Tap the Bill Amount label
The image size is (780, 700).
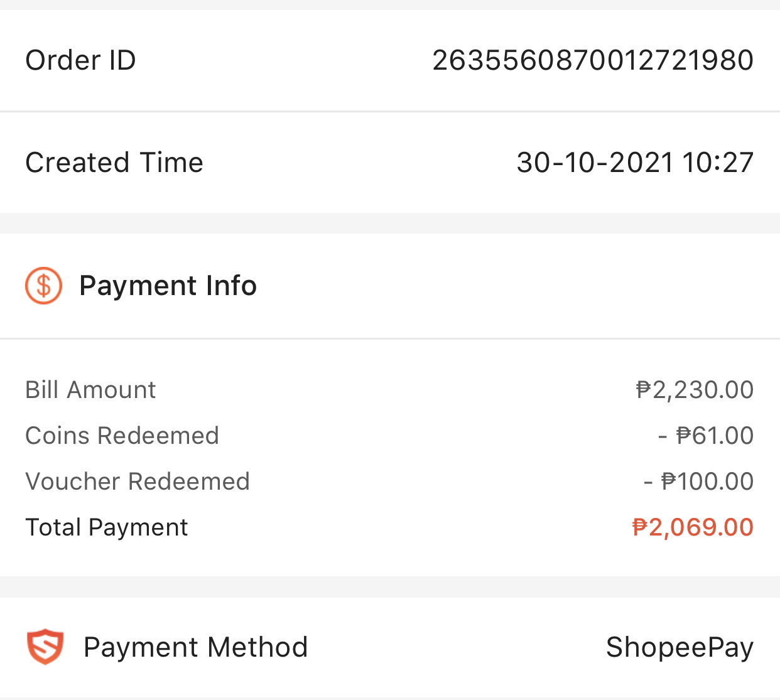tap(90, 390)
